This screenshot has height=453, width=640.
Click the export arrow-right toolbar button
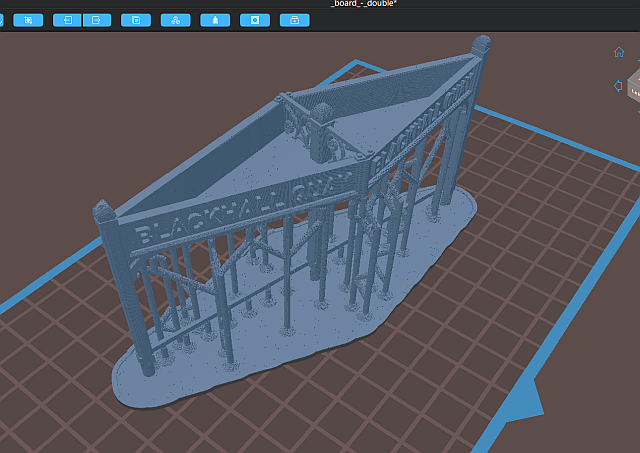coord(97,20)
